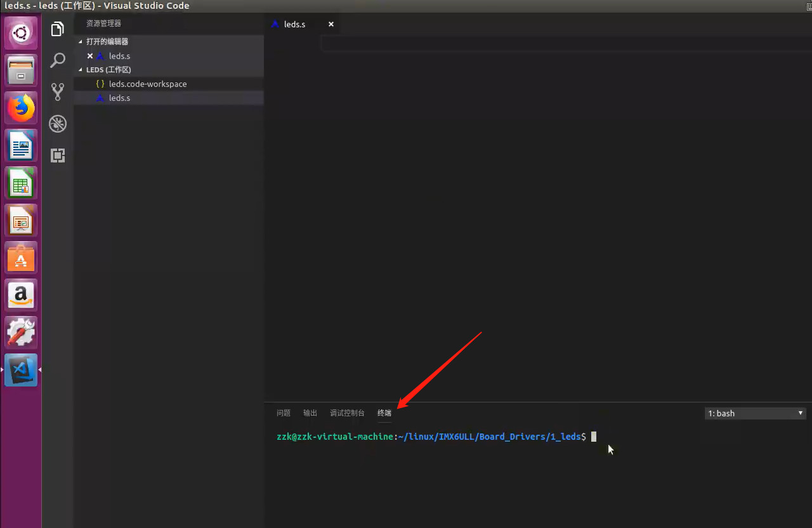812x528 pixels.
Task: Open Source Control view in activity bar
Action: coord(58,92)
